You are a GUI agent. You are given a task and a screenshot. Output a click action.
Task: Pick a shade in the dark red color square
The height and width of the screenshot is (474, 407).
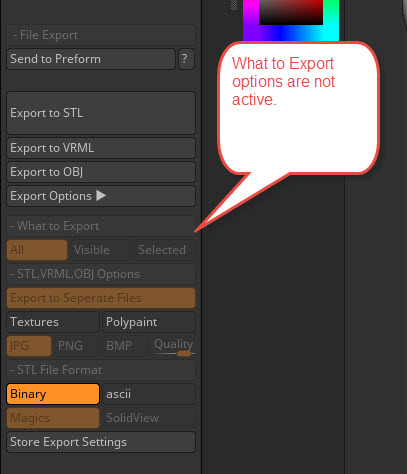291,12
